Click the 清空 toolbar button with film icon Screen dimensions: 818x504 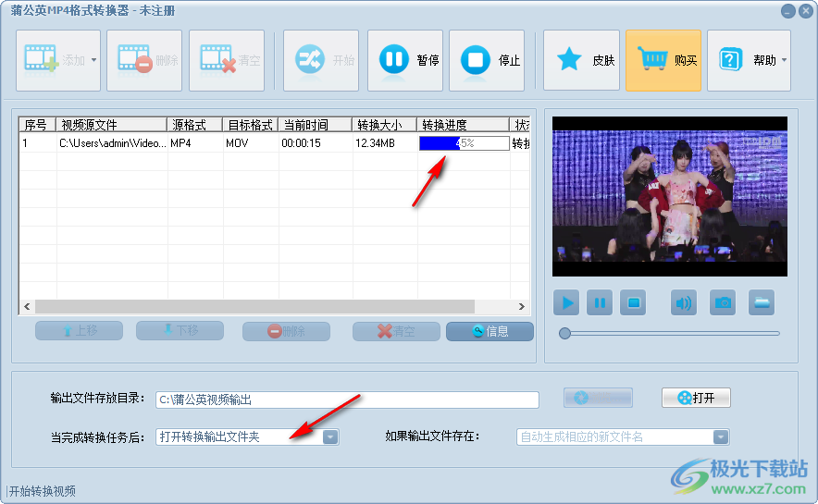pyautogui.click(x=227, y=60)
